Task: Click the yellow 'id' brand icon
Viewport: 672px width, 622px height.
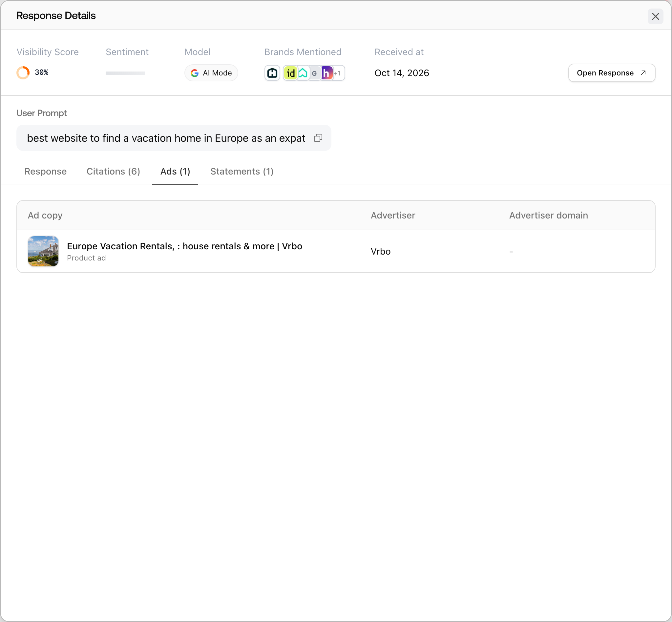Action: coord(290,73)
